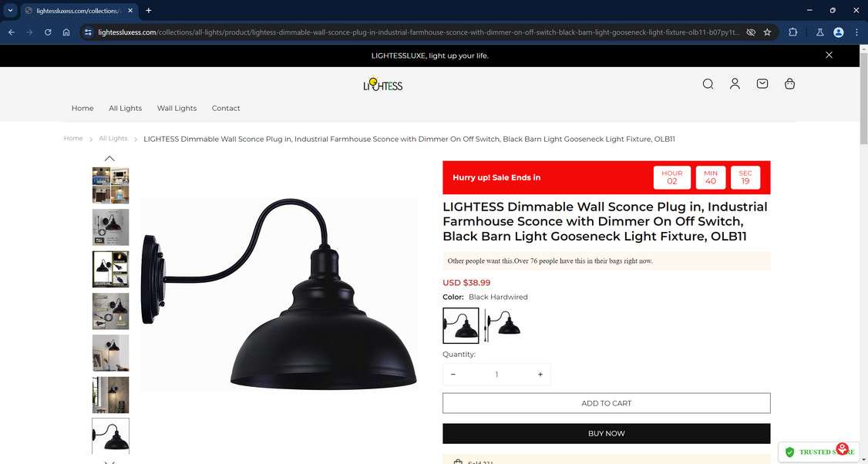
Task: Open the shopping bag cart icon
Action: pyautogui.click(x=790, y=83)
